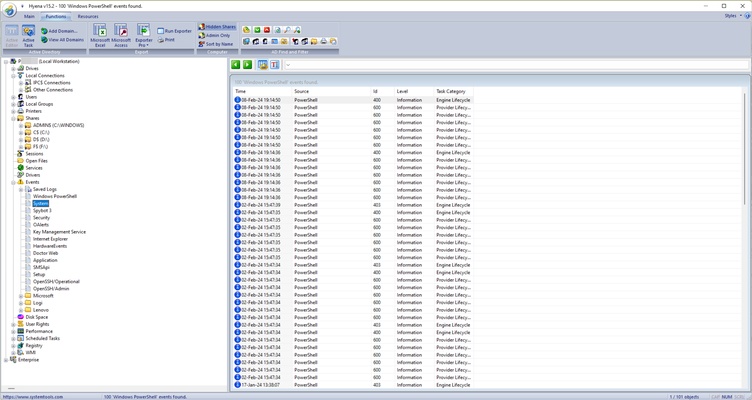Sort events by the Source column
The height and width of the screenshot is (400, 752).
[x=330, y=91]
